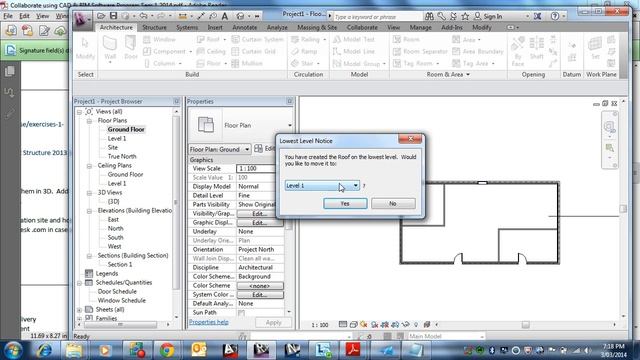Open the Level 1 dropdown in the dialog
Viewport: 640px width, 360px height.
pyautogui.click(x=322, y=186)
